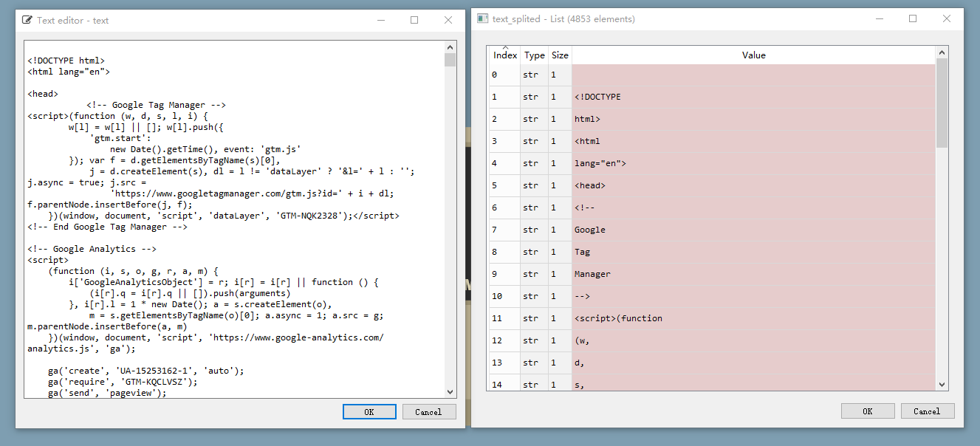Image resolution: width=980 pixels, height=446 pixels.
Task: Click text_splited list vertical scrollbar thumb
Action: 942,103
